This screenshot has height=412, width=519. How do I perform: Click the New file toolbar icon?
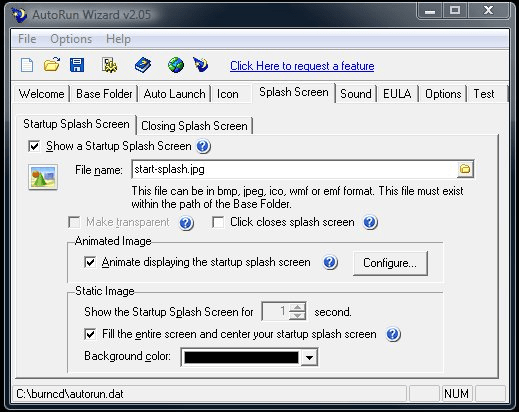pyautogui.click(x=27, y=65)
